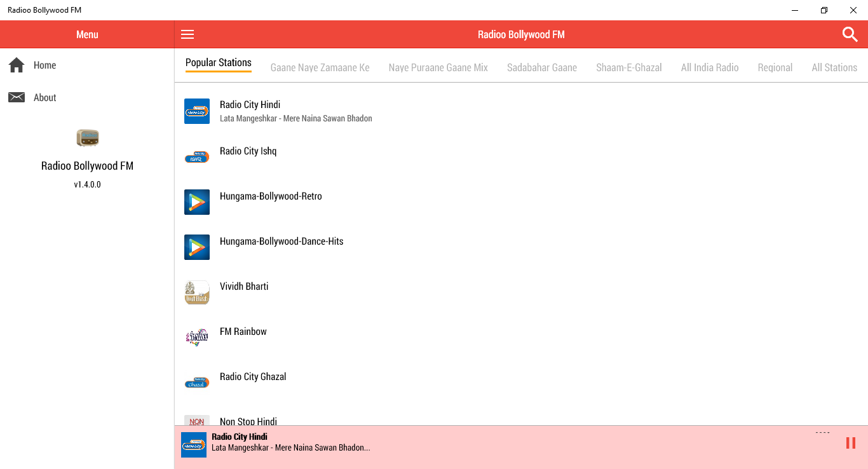
Task: Click the dashed indicator above the pause button
Action: [822, 433]
